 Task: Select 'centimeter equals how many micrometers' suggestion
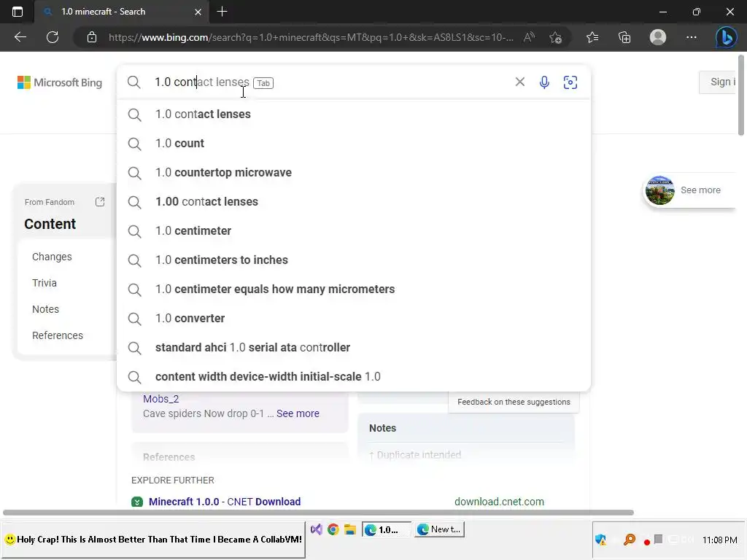354,289
